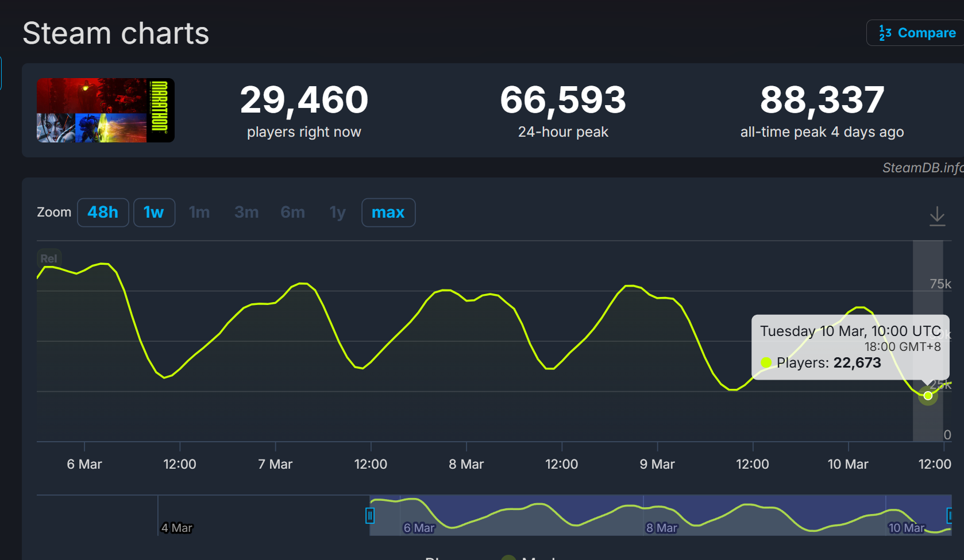Image resolution: width=964 pixels, height=560 pixels.
Task: Click "6 Mar" in the navigator strip
Action: [x=419, y=528]
